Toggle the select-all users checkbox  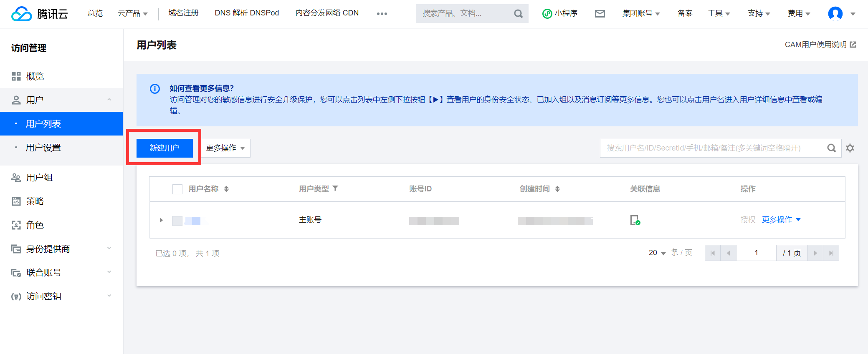[x=177, y=189]
